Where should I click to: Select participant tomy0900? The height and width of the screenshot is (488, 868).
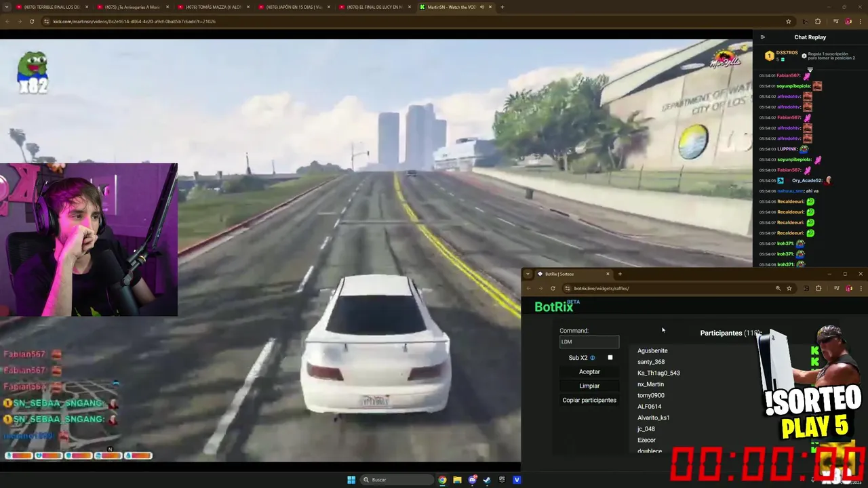tap(651, 395)
